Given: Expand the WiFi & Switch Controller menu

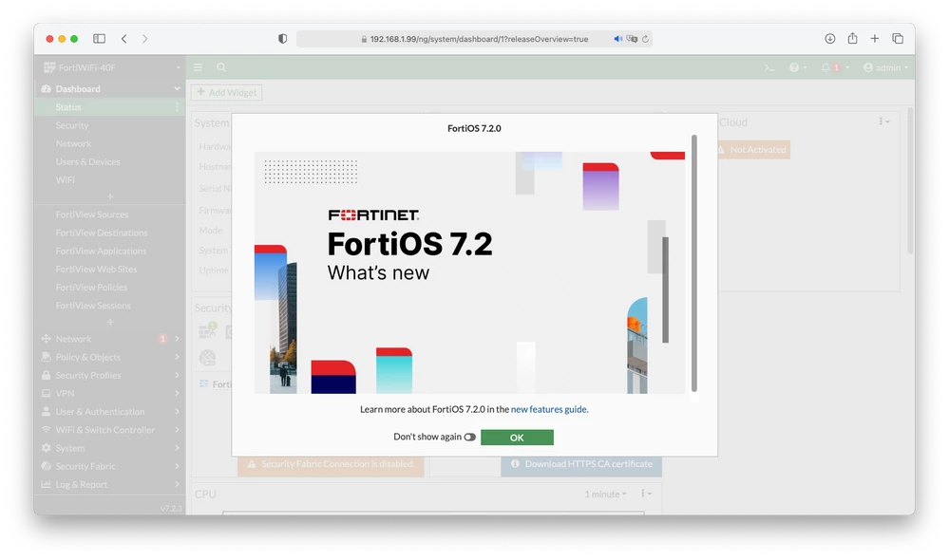Looking at the screenshot, I should (110, 429).
